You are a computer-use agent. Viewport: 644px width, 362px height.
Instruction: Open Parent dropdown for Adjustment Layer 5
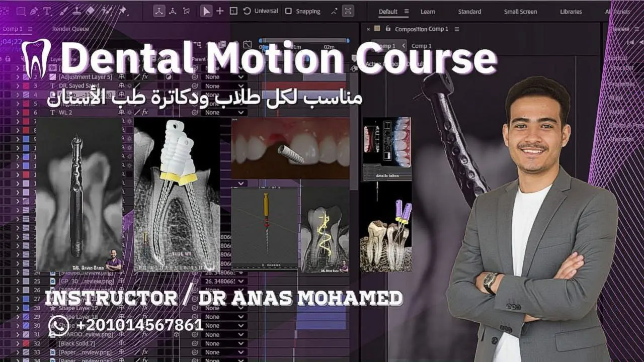(x=224, y=77)
